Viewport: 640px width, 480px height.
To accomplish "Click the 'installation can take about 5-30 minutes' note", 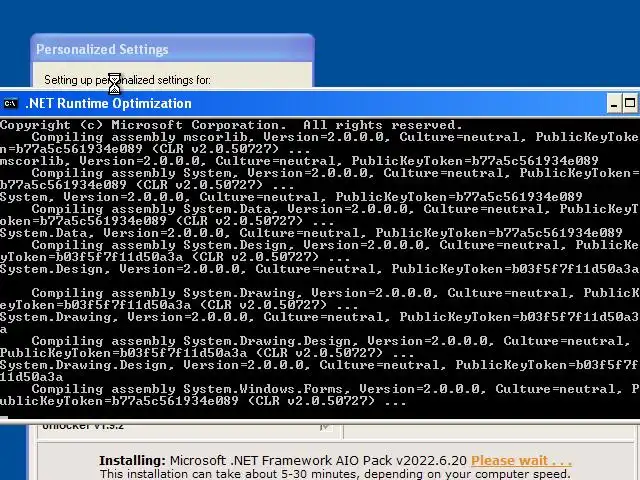I will coord(335,474).
